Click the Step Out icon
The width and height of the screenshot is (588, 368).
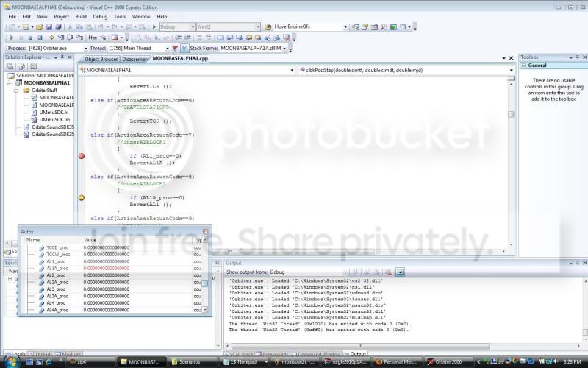pyautogui.click(x=79, y=38)
